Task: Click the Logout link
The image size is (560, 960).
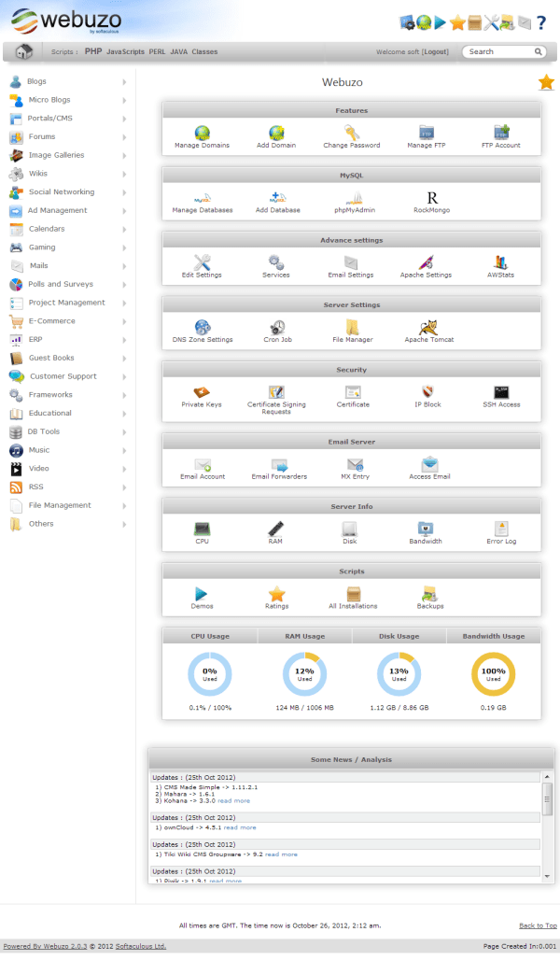Action: pos(436,52)
